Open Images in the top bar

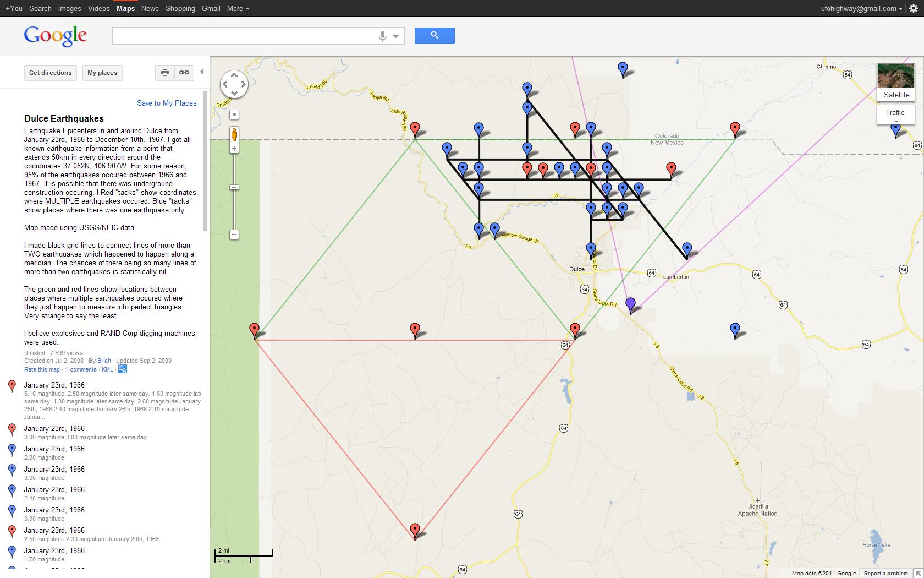coord(69,8)
